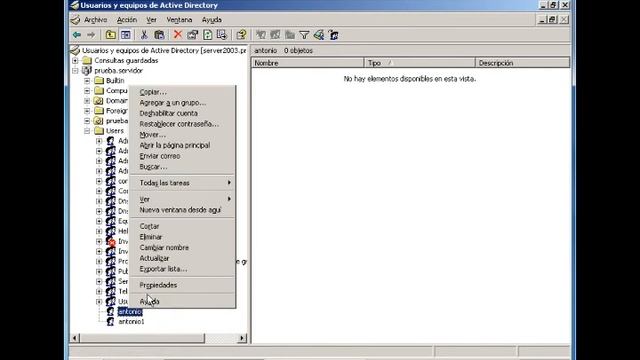Click the new organizational unit toolbar icon
Image resolution: width=640 pixels, height=360 pixels.
[x=290, y=35]
